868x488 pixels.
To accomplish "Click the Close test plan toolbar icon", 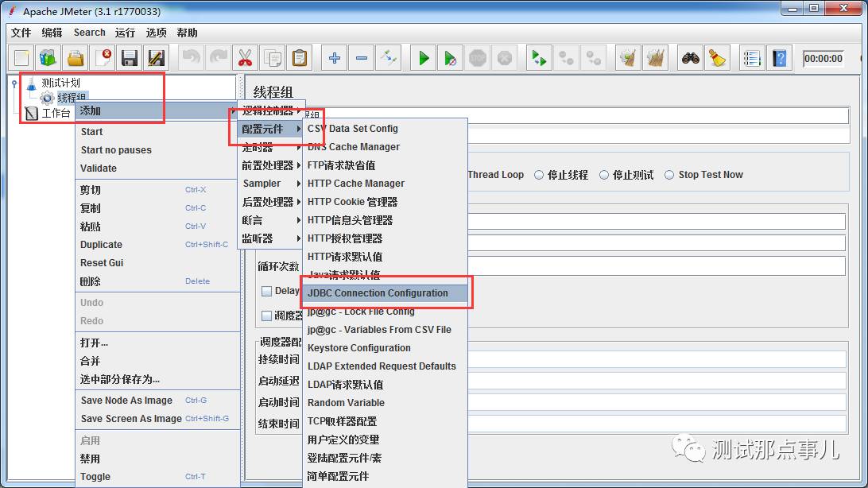I will (103, 58).
